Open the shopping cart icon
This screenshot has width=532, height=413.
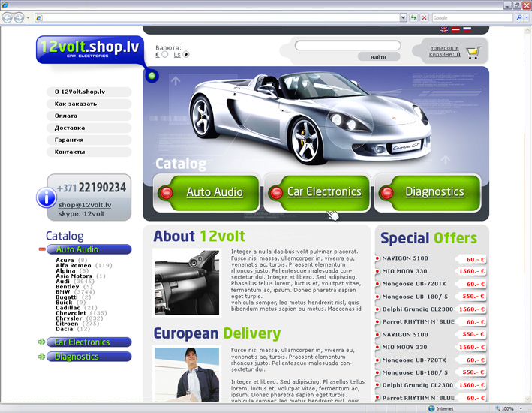point(473,53)
